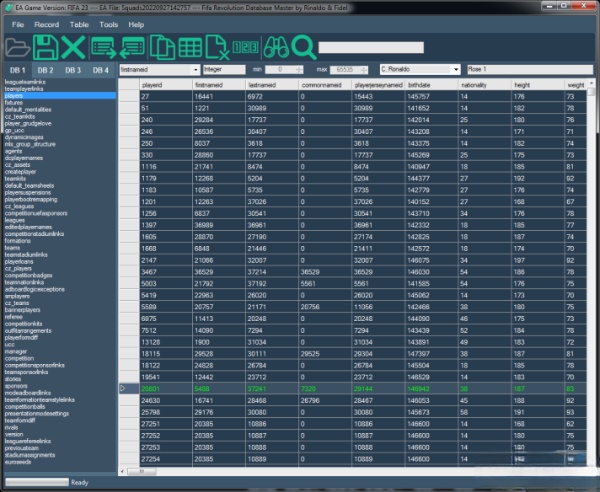This screenshot has height=492, width=600.
Task: Click the Rose 1 text field
Action: click(x=530, y=69)
